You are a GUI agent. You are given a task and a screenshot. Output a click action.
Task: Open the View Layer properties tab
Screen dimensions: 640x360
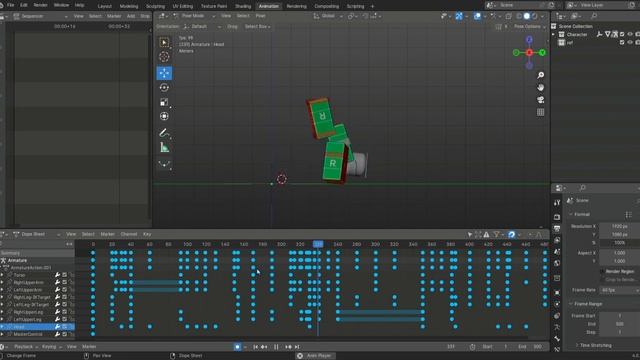click(x=557, y=240)
